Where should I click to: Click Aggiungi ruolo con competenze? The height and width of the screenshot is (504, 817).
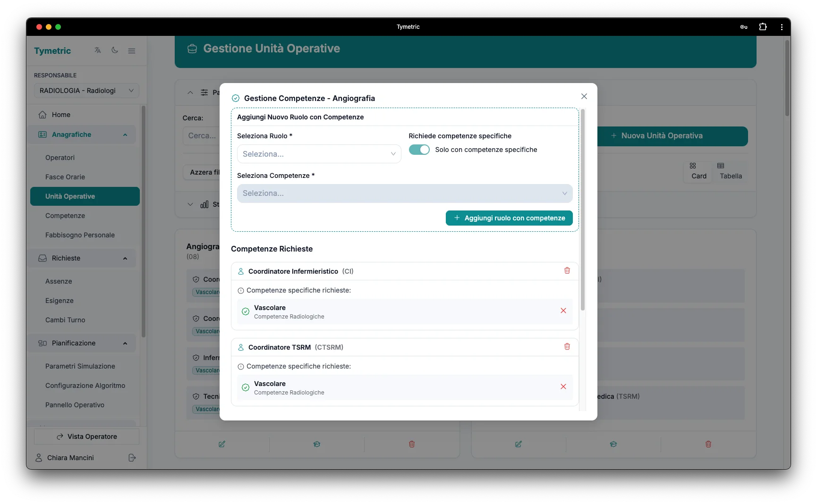509,218
